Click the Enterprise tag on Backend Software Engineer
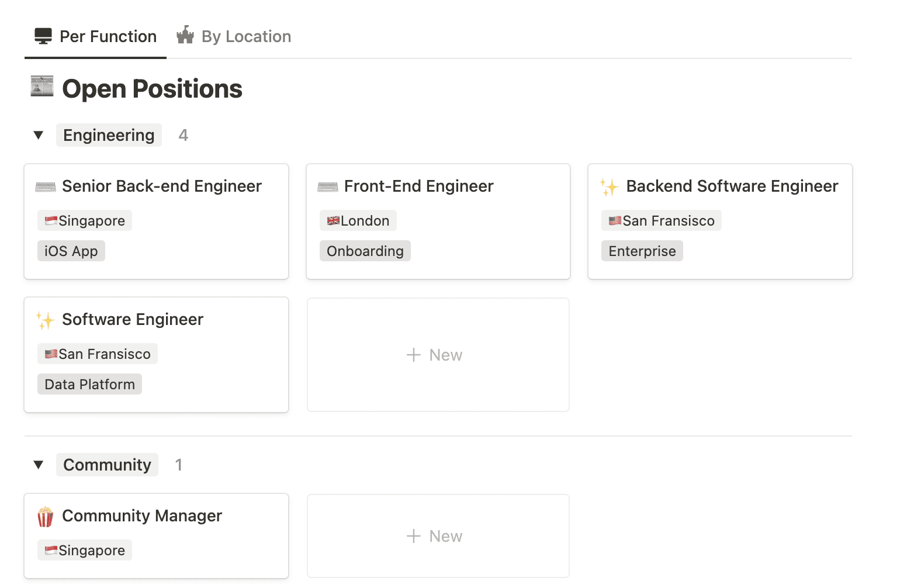This screenshot has width=914, height=588. tap(642, 251)
